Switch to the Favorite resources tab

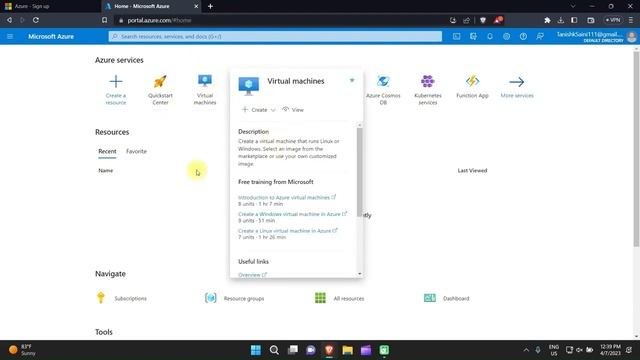(x=136, y=151)
